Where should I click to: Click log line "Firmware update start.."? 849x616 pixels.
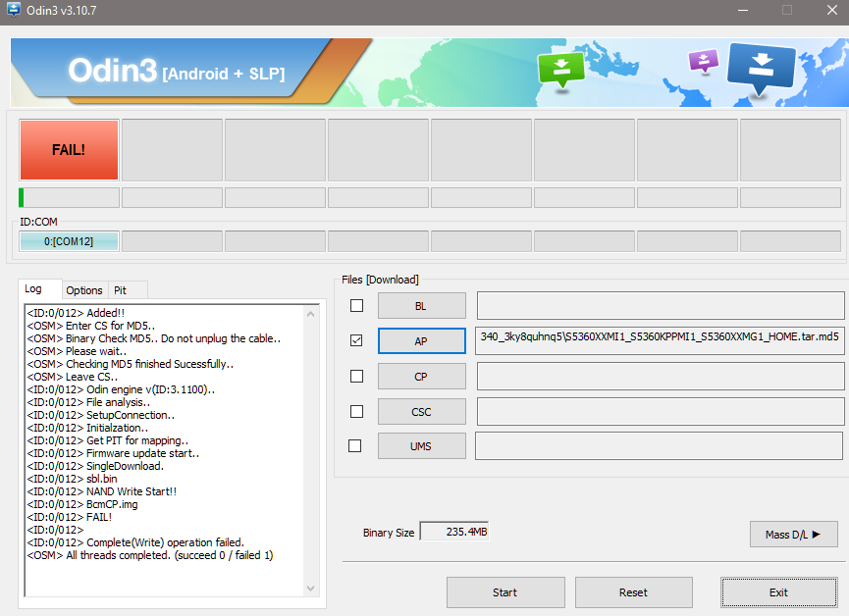click(143, 453)
